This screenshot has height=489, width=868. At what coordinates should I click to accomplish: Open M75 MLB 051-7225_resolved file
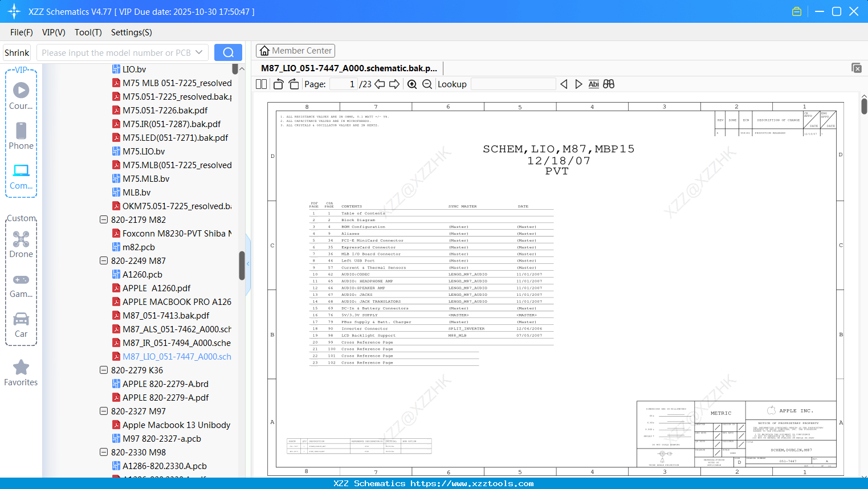tap(177, 83)
